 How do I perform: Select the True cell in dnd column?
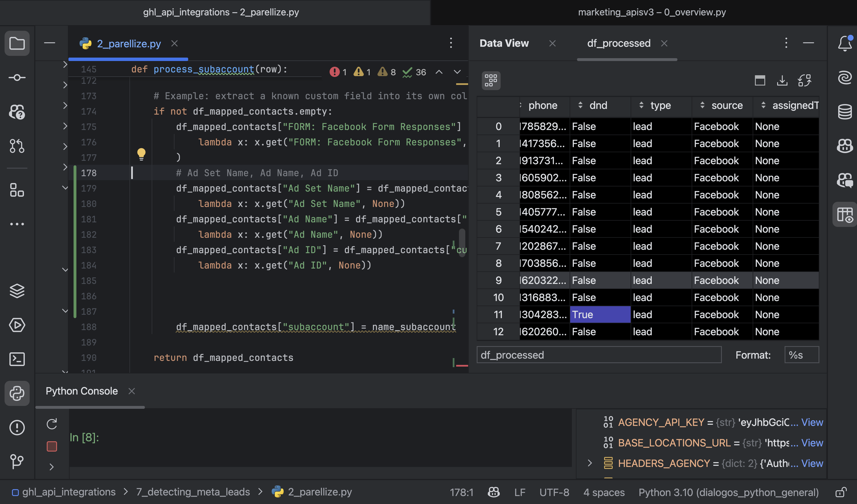(600, 314)
